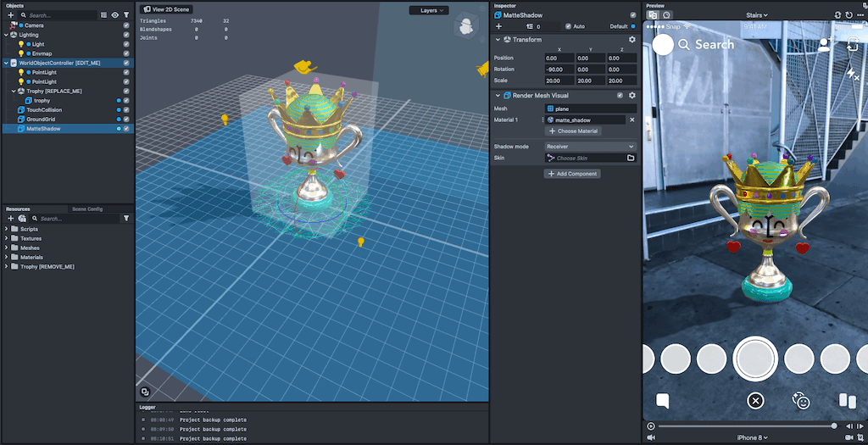This screenshot has height=445, width=868.
Task: Toggle the Camera object enabled checkbox
Action: coord(126,25)
